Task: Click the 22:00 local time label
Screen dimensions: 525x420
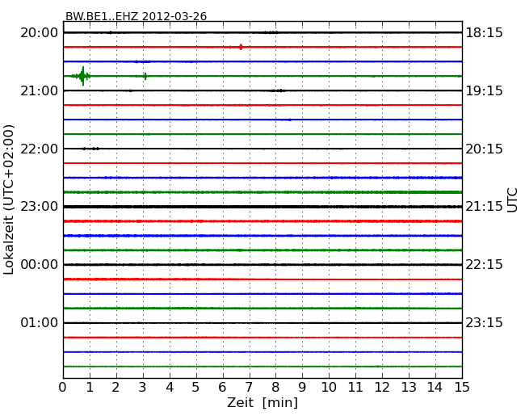Action: pyautogui.click(x=40, y=149)
